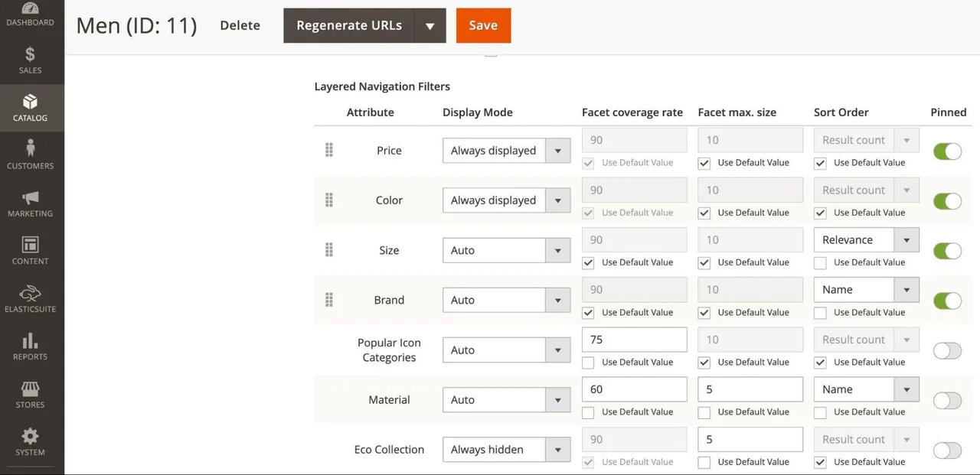Click the facet coverage rate field showing 75

(635, 340)
